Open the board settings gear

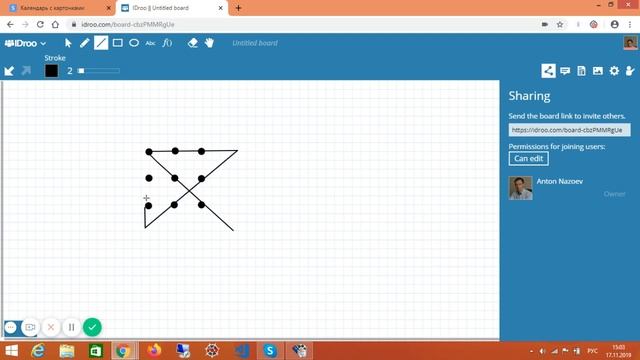pyautogui.click(x=614, y=71)
